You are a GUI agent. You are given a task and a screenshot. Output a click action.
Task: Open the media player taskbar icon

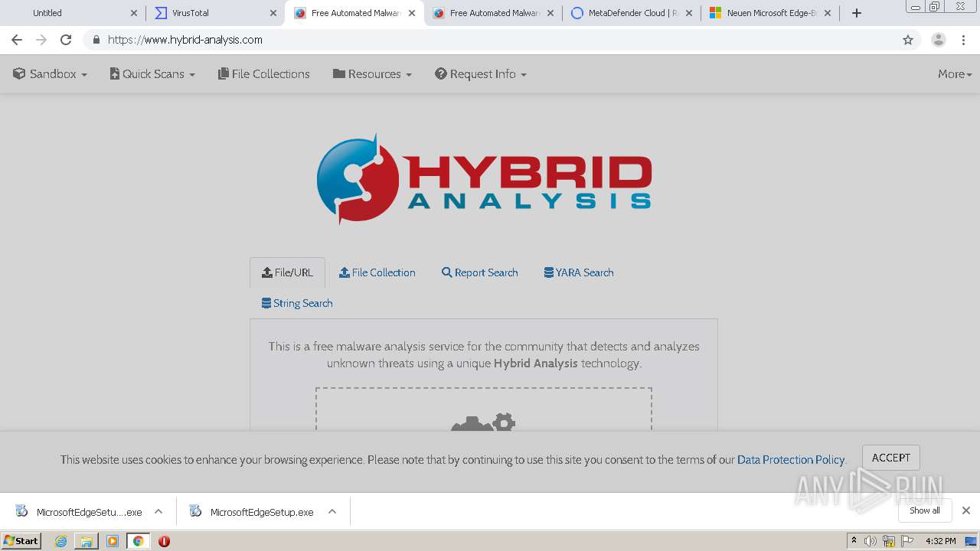113,541
